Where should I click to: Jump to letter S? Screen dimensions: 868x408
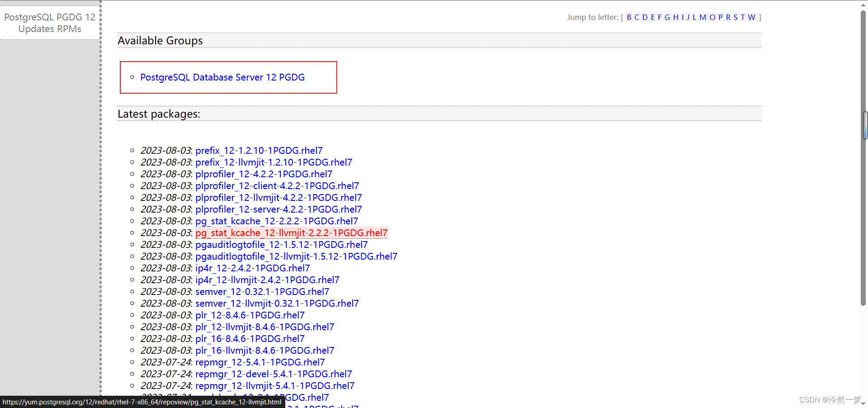736,17
